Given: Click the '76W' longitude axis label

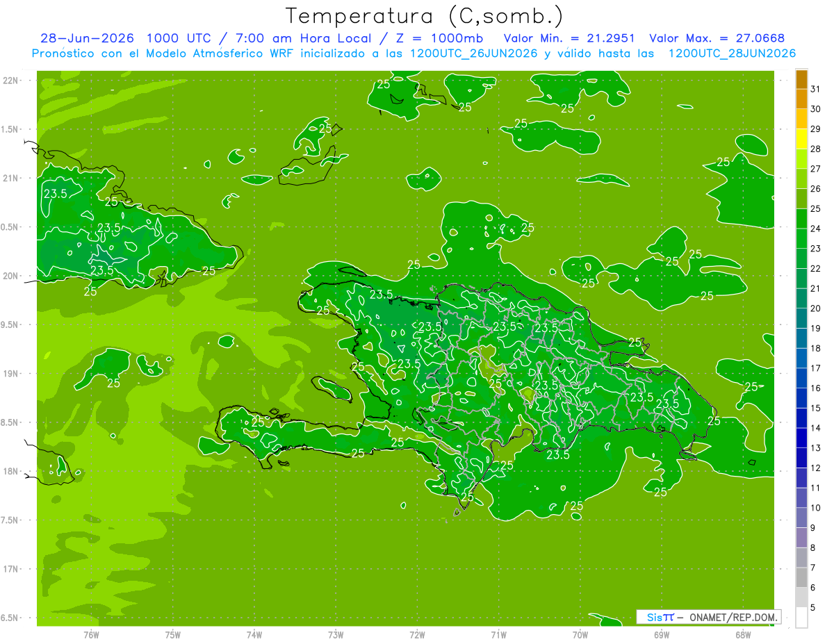Looking at the screenshot, I should [x=91, y=634].
